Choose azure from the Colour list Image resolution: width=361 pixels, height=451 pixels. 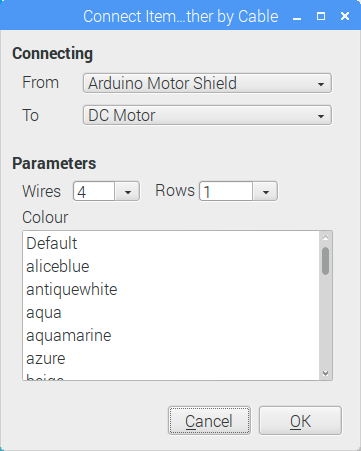pos(171,358)
